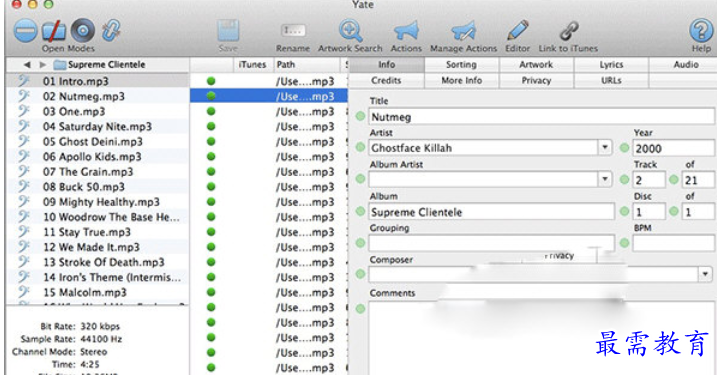Screen dimensions: 717x375
Task: Click music note icon of 03 One.mp3
Action: point(24,111)
